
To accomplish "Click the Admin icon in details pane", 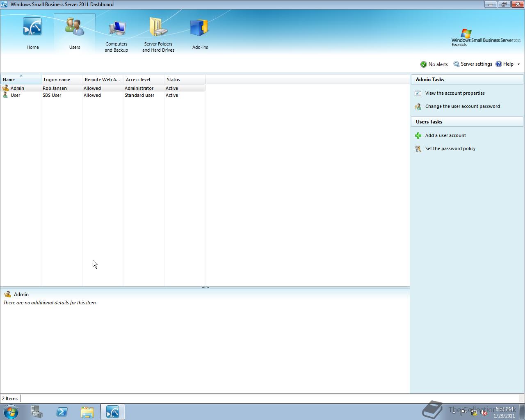I will coord(7,294).
